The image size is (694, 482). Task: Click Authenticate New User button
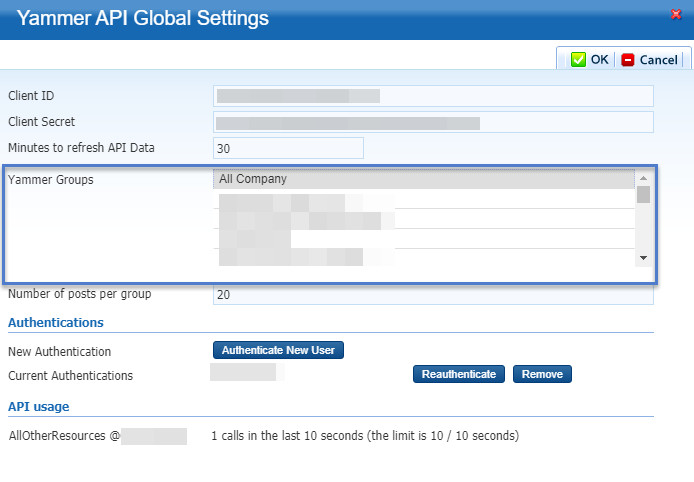(278, 350)
